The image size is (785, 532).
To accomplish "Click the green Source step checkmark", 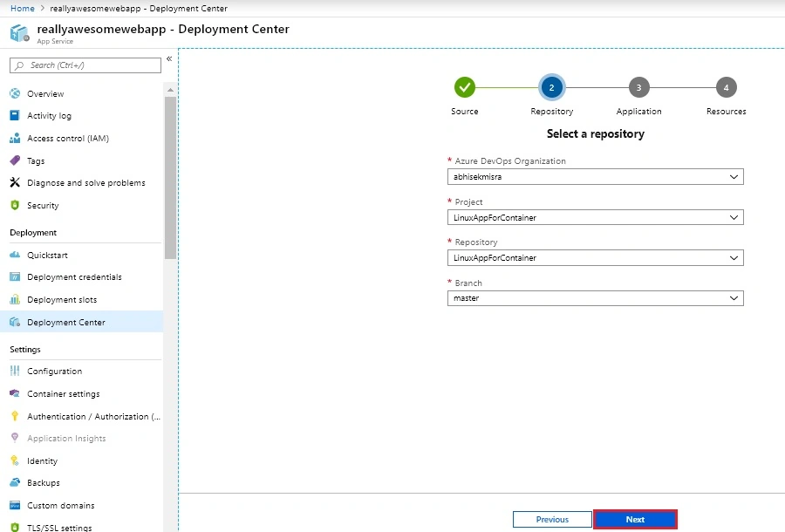I will point(465,87).
